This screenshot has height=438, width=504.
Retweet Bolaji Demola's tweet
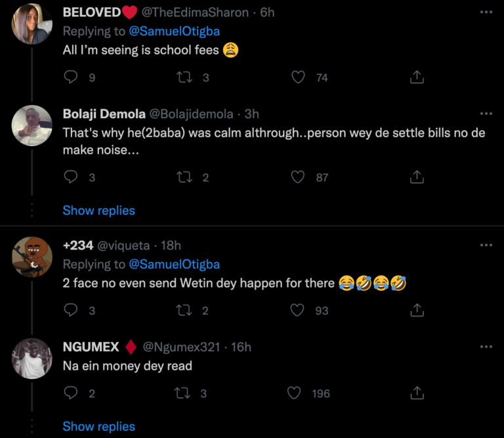[x=184, y=177]
